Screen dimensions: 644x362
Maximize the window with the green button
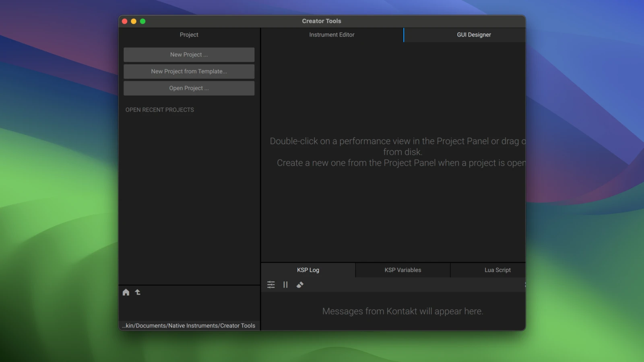(x=142, y=21)
